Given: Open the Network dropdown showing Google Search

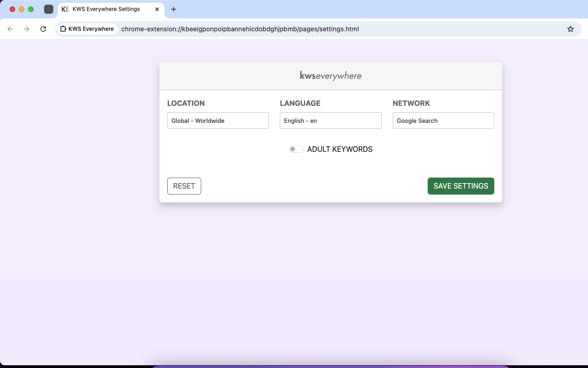Looking at the screenshot, I should point(443,121).
